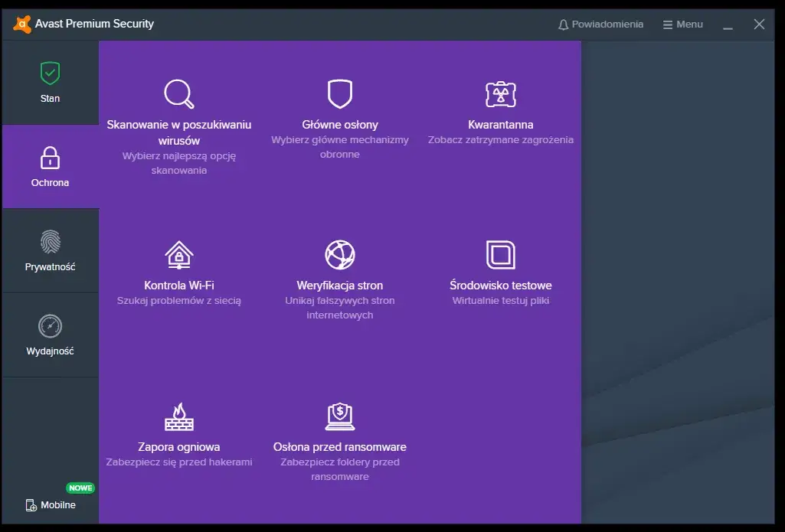Click the notification bell icon
This screenshot has height=532, width=785.
point(563,24)
